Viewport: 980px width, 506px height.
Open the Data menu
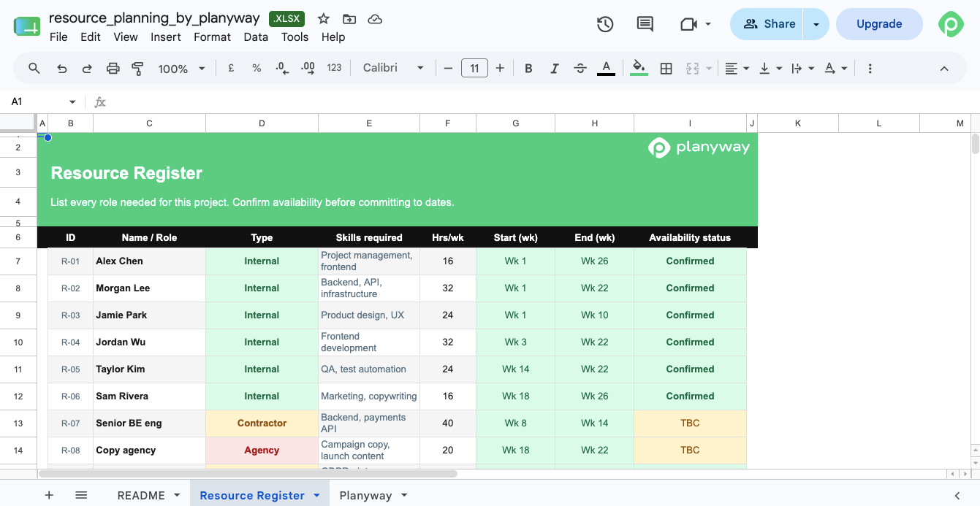(256, 37)
